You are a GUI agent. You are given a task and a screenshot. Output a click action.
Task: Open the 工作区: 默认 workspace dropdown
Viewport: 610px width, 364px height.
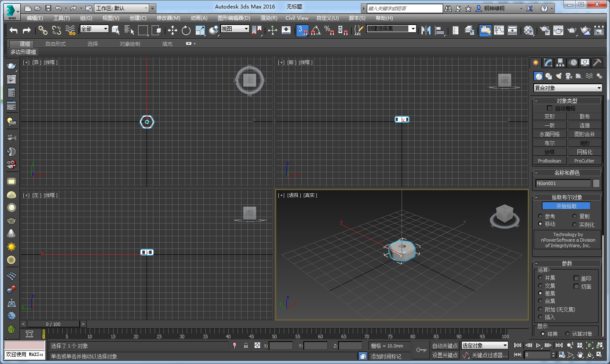point(122,8)
